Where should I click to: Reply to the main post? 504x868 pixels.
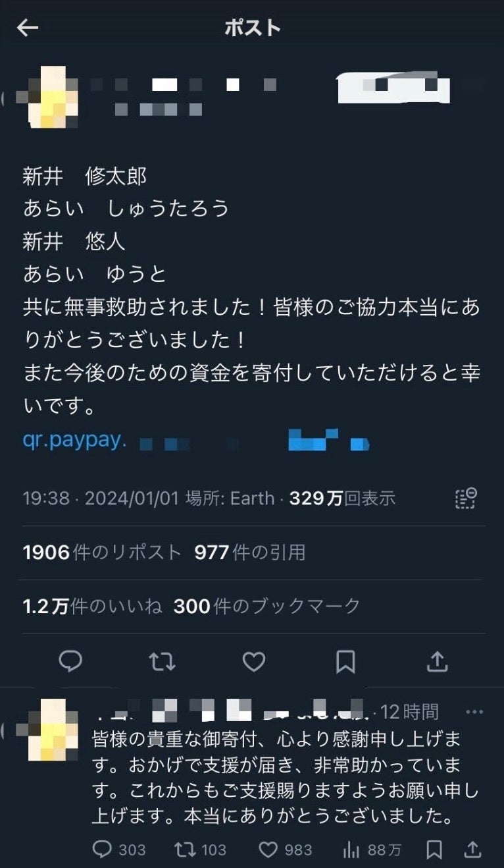pos(70,661)
